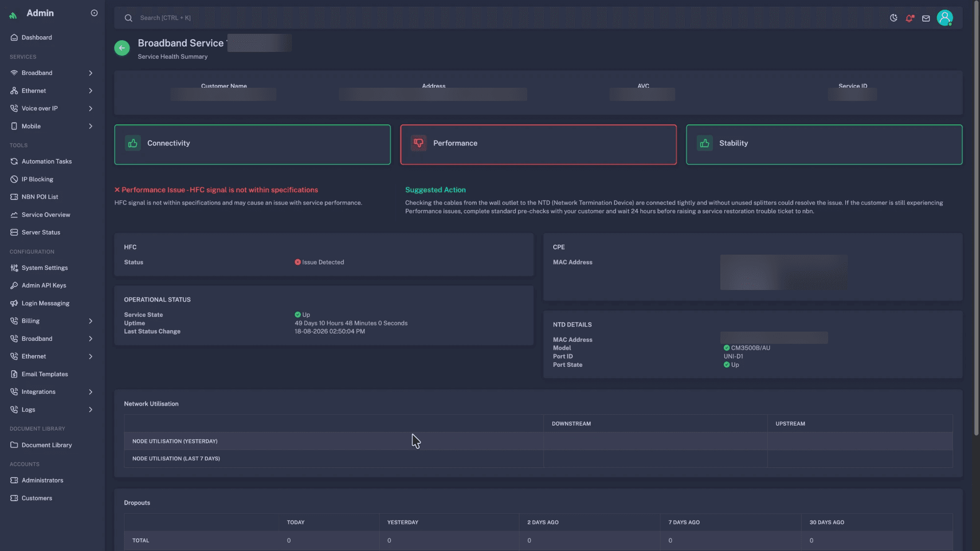This screenshot has width=980, height=551.
Task: Expand the Integrations chevron
Action: (91, 392)
